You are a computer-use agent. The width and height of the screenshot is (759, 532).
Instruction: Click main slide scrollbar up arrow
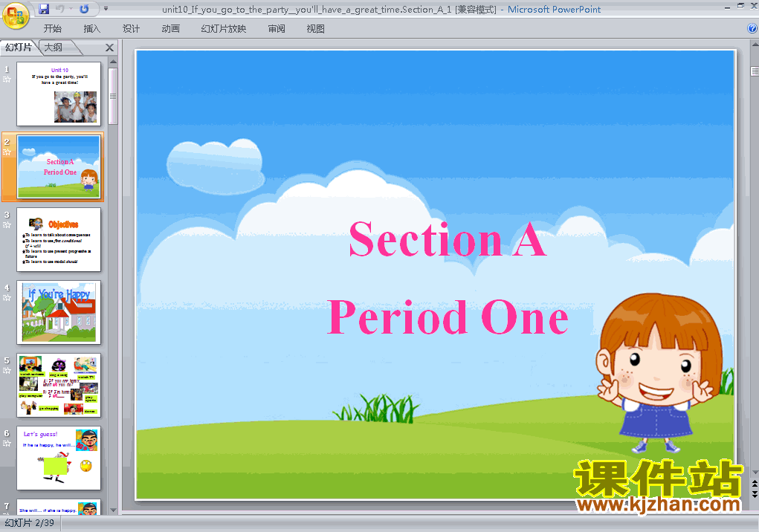[755, 45]
